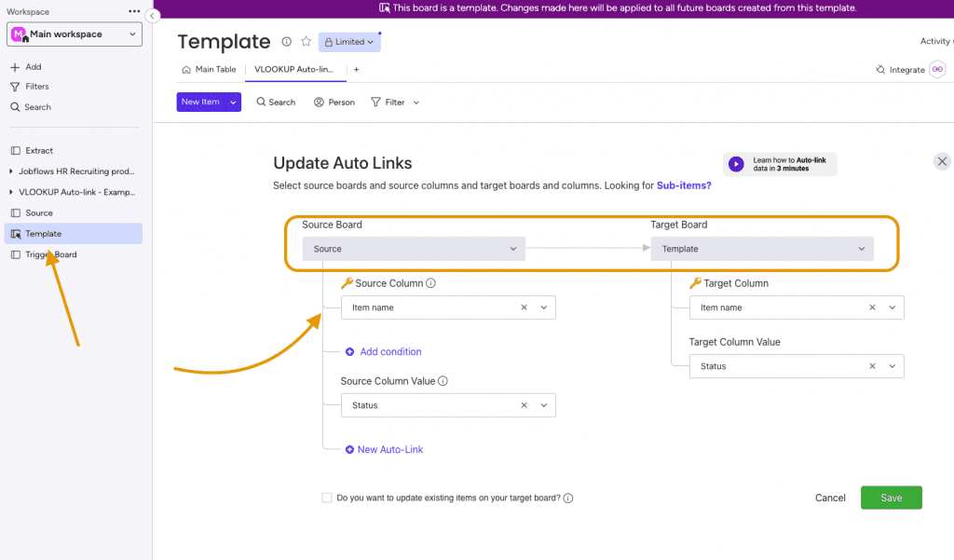Viewport: 954px width, 560px height.
Task: Add a new board view with plus icon
Action: pyautogui.click(x=357, y=69)
